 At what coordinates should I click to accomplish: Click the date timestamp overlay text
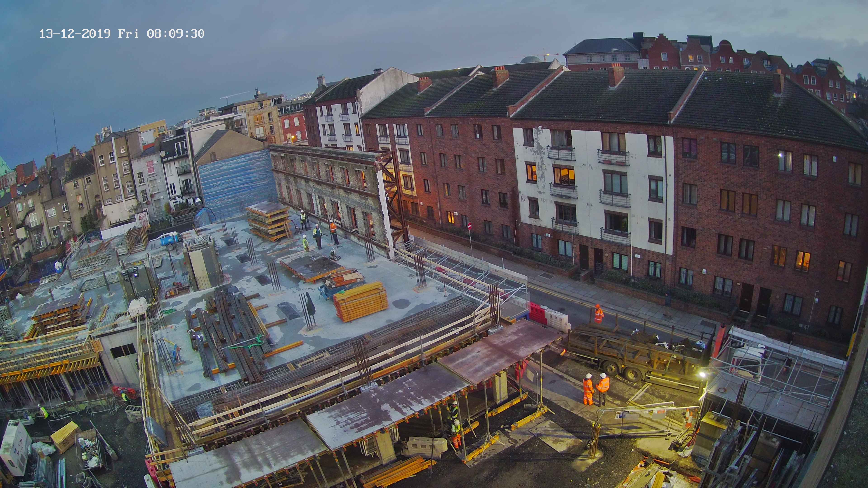coord(75,34)
